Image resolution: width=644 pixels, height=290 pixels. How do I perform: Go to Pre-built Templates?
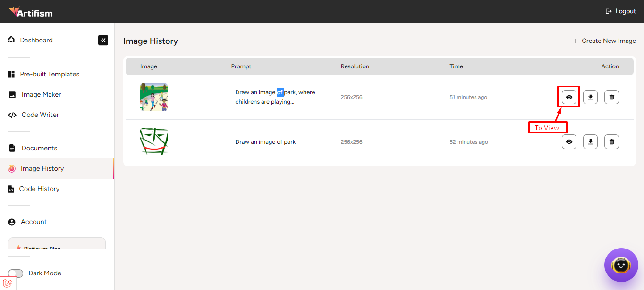pos(49,74)
